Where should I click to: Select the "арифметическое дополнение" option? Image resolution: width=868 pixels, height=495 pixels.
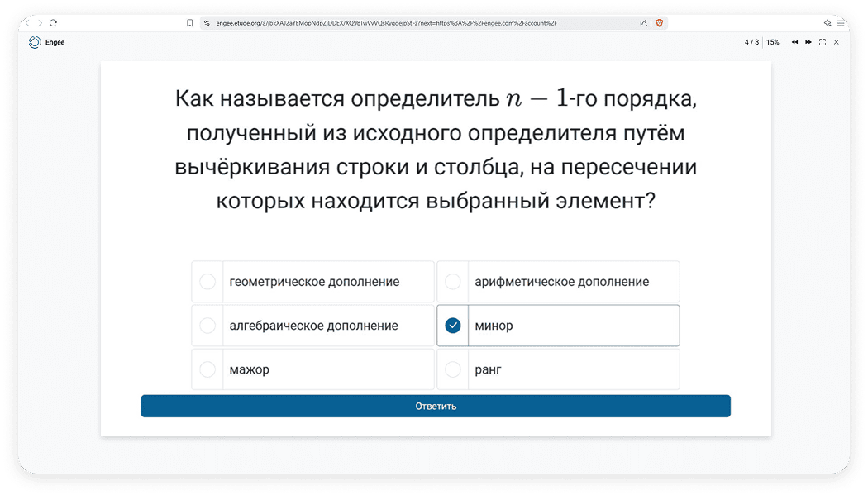558,282
